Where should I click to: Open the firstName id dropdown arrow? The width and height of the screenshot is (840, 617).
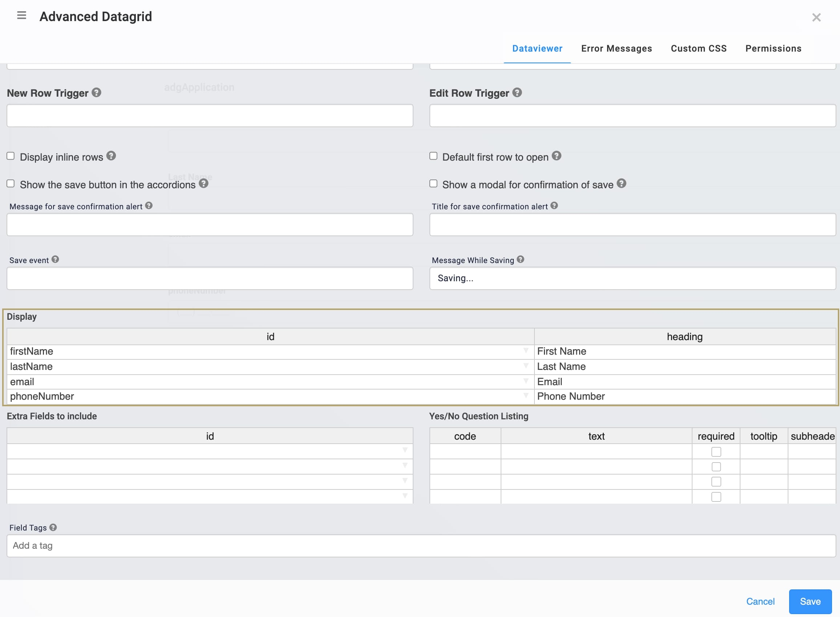tap(526, 350)
